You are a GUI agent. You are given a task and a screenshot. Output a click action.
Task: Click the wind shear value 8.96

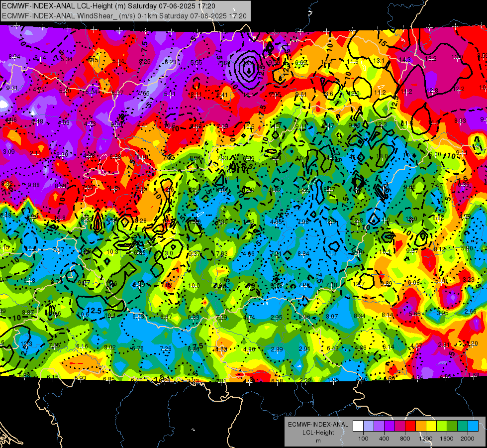point(304,317)
